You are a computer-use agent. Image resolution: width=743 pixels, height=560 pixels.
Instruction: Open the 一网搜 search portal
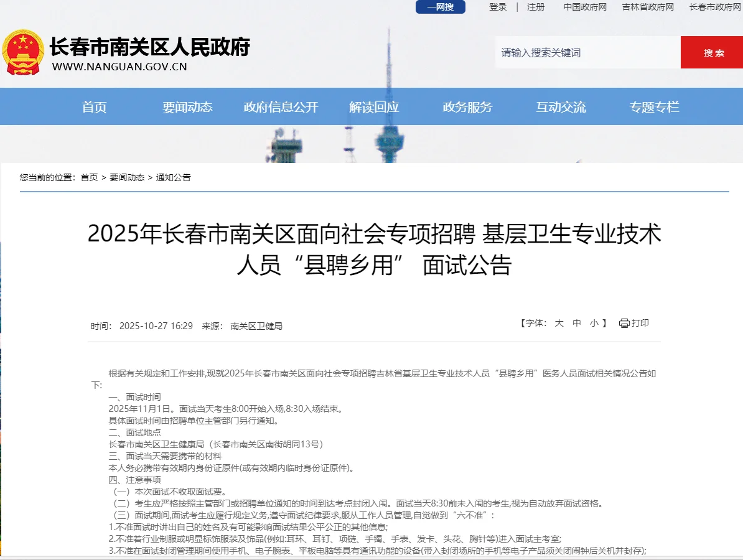440,7
